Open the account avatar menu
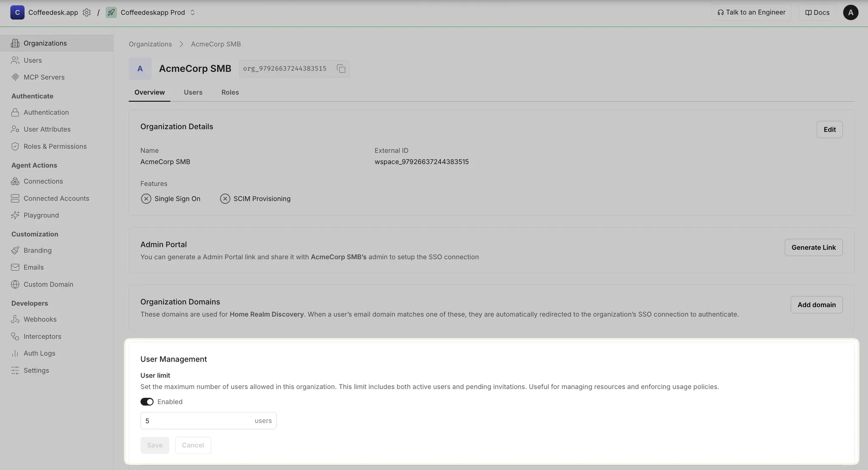This screenshot has width=868, height=470. [850, 12]
